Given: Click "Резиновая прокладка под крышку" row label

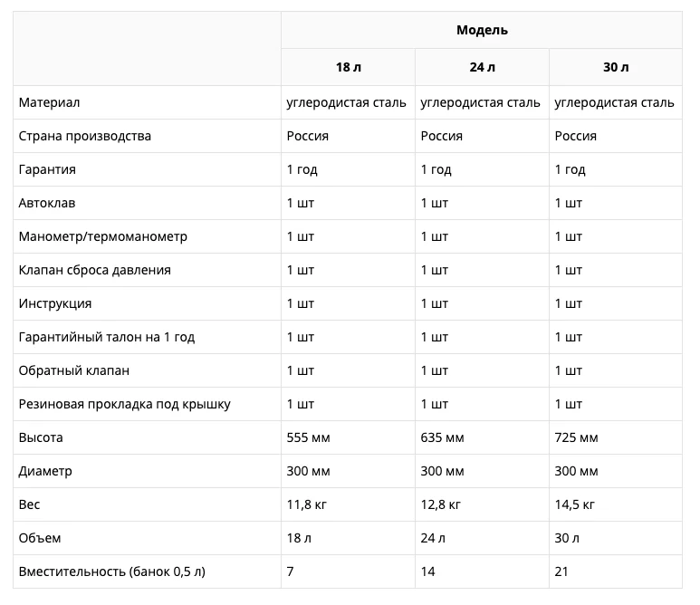Looking at the screenshot, I should [124, 404].
